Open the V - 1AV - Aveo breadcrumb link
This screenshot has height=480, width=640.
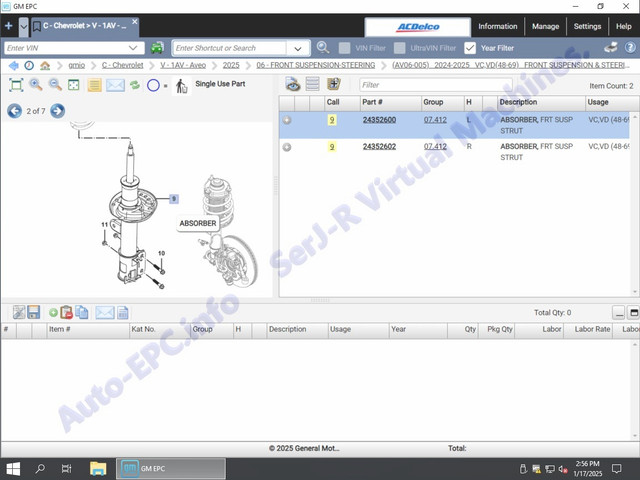[x=183, y=65]
